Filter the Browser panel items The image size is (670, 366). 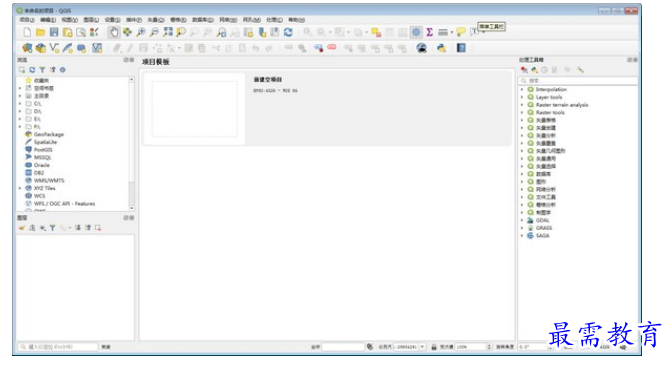pyautogui.click(x=42, y=70)
